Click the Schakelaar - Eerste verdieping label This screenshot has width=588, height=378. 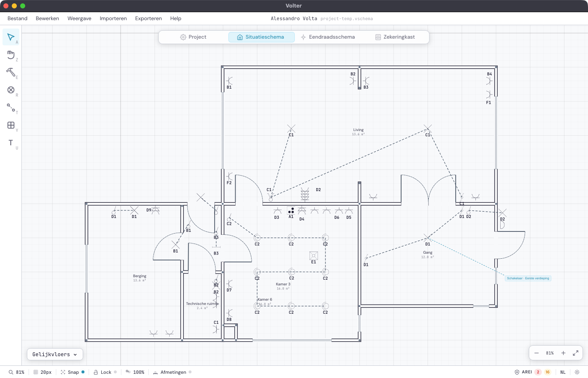pyautogui.click(x=528, y=278)
